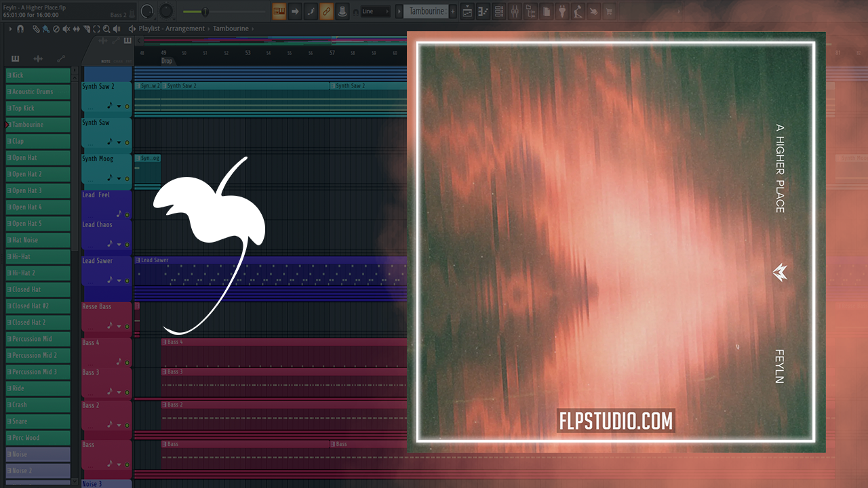Viewport: 868px width, 488px height.
Task: Open the Piano roll view button
Action: pos(484,12)
